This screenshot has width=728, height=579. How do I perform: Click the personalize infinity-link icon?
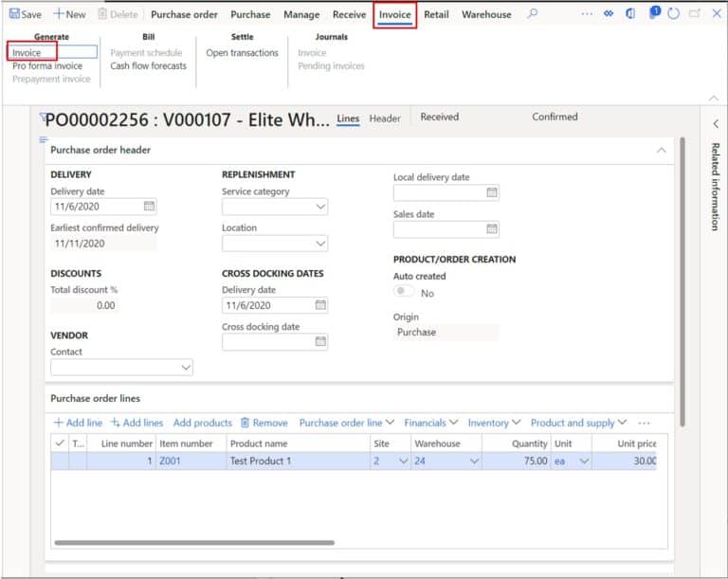(609, 14)
